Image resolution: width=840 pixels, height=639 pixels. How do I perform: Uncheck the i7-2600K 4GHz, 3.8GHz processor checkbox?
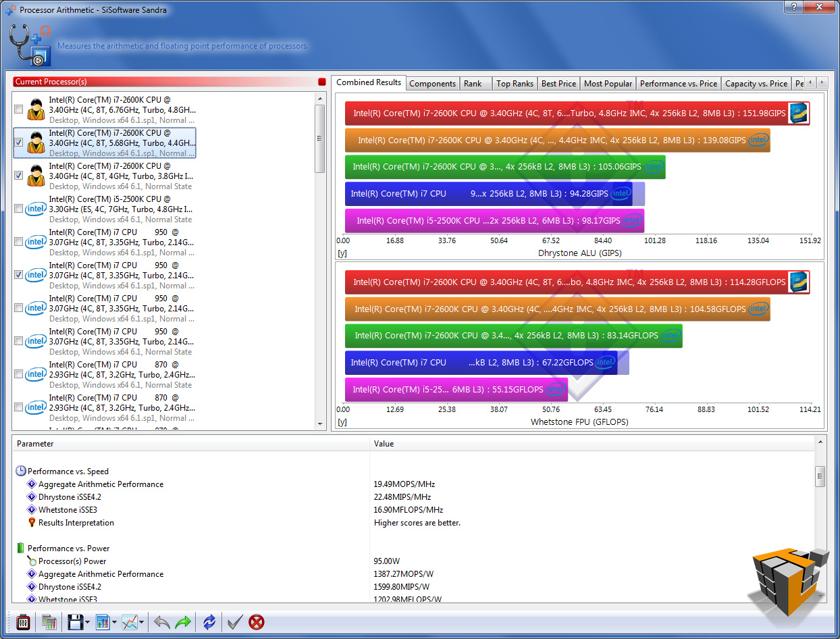[19, 176]
